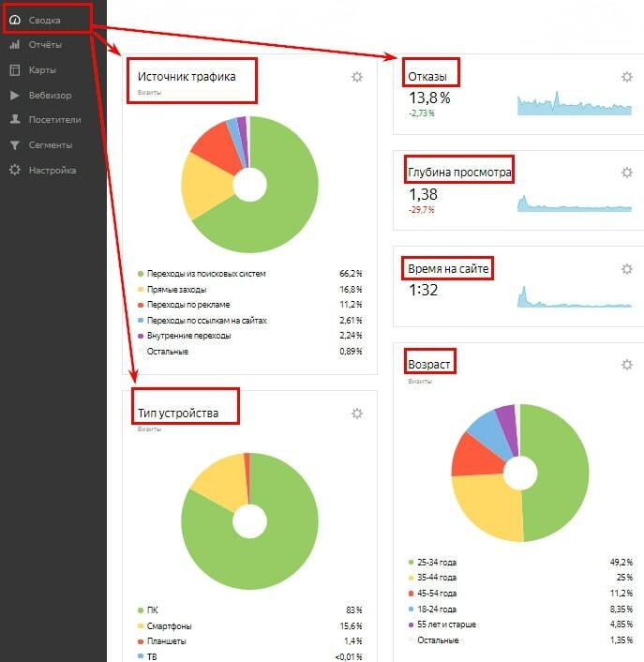The image size is (644, 662).
Task: Click the 1:32 time value
Action: (423, 290)
